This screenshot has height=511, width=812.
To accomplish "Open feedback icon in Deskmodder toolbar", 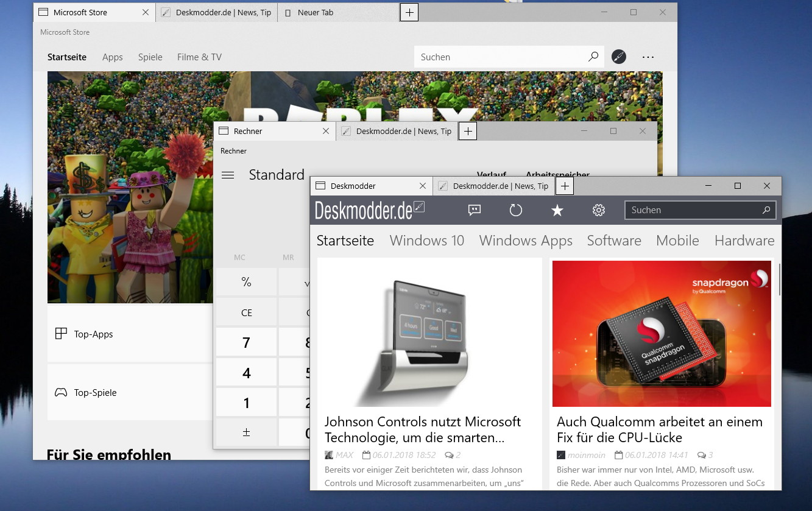I will tap(475, 210).
